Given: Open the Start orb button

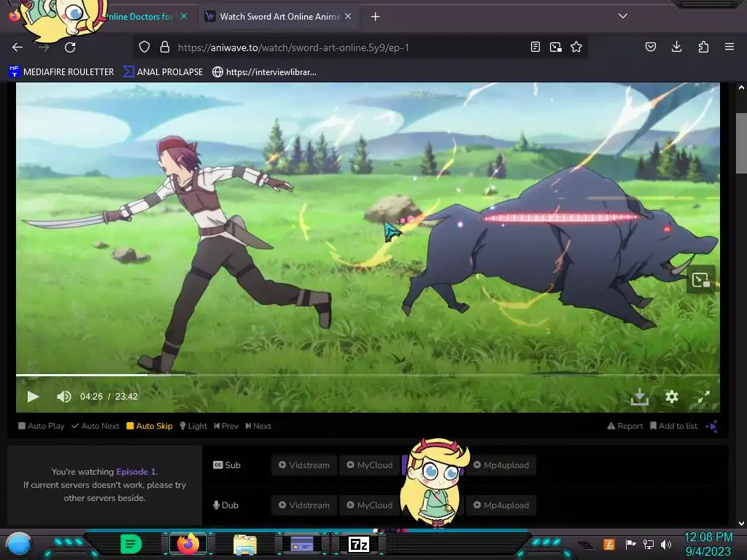Looking at the screenshot, I should click(x=18, y=545).
